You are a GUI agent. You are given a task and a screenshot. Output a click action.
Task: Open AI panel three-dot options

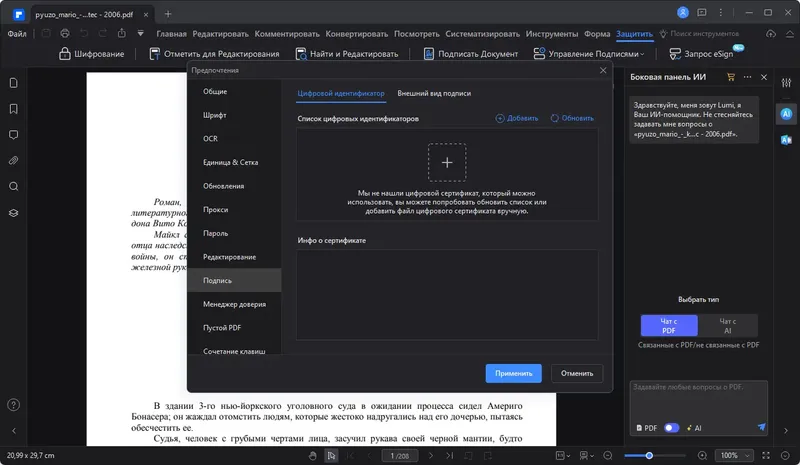747,77
